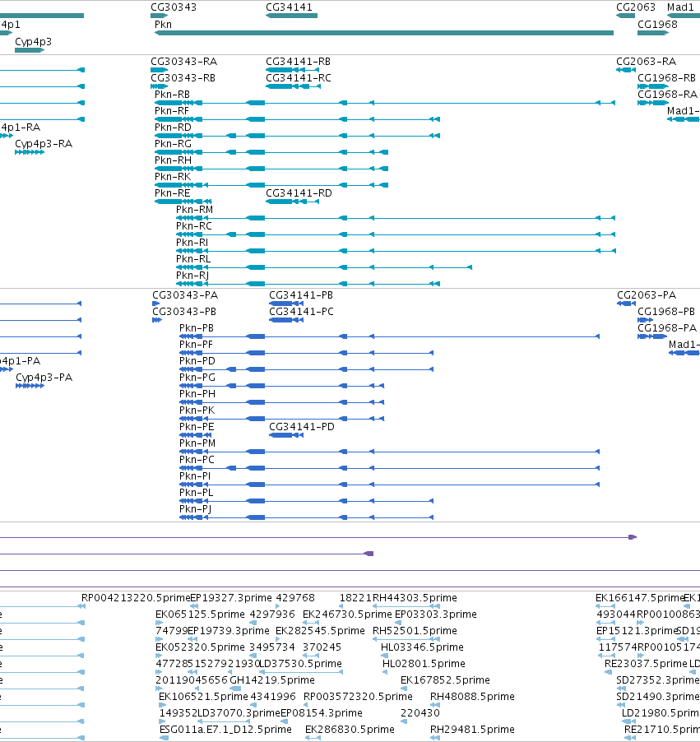Image resolution: width=700 pixels, height=742 pixels.
Task: Click transcript CG1968-RB label
Action: coord(666,77)
